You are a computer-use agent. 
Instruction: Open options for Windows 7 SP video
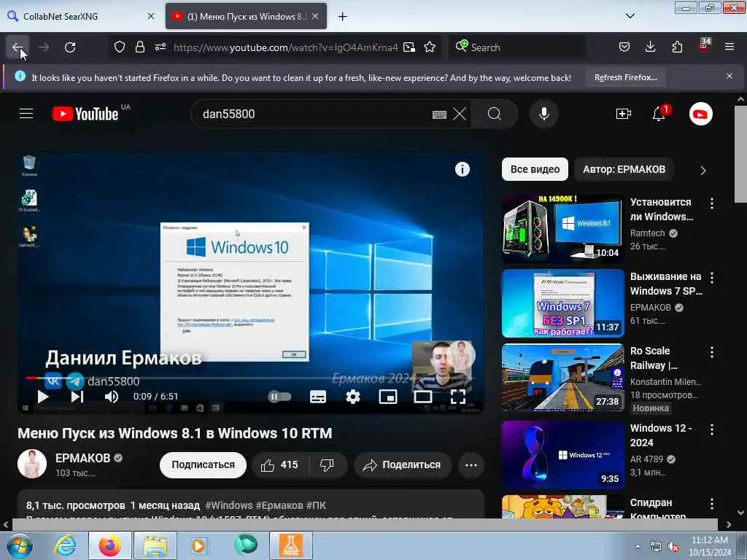[712, 278]
